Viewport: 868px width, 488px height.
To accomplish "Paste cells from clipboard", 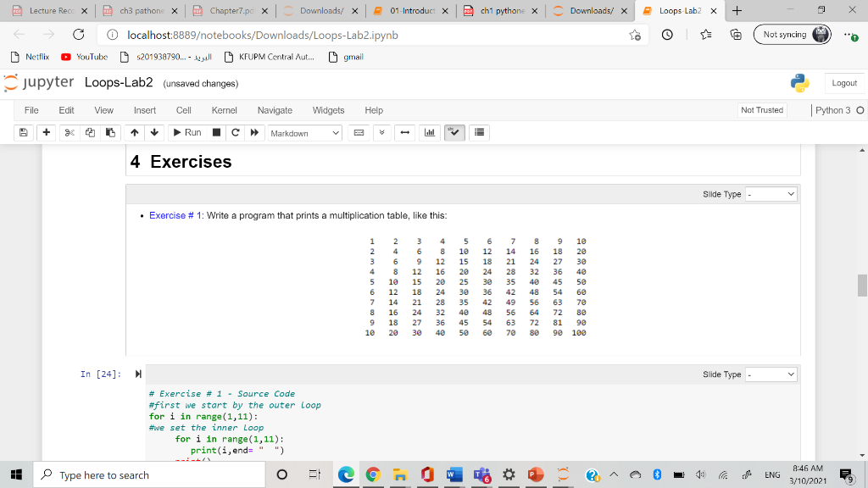I will (110, 133).
